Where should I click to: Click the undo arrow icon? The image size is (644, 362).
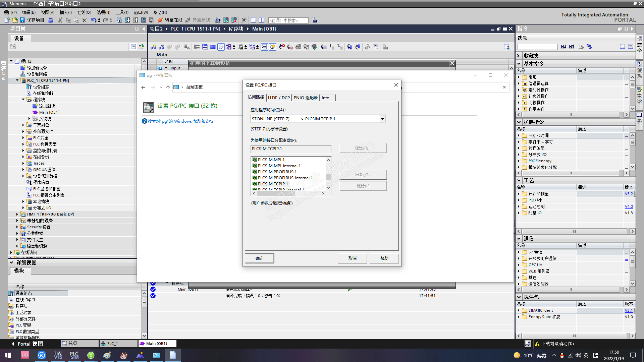coord(94,20)
